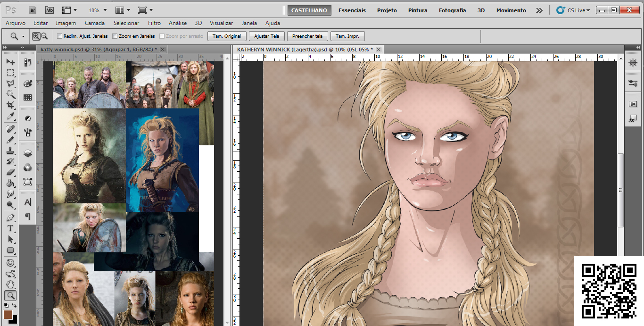644x326 pixels.
Task: Select the 3D Object Rotate tool
Action: (x=10, y=263)
